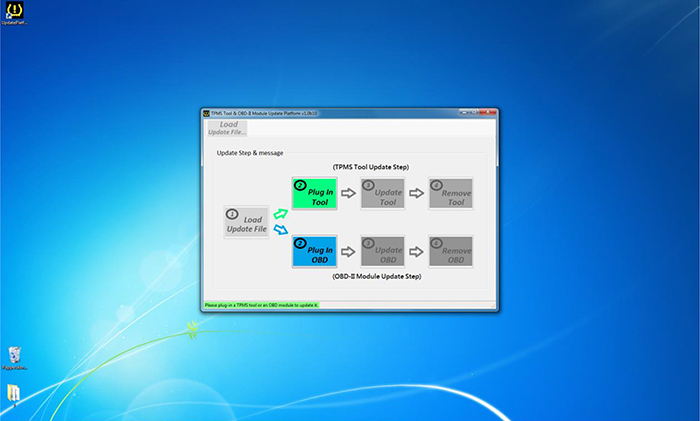Click arrow between Update OBD and Remove OBD
Screen dimensions: 700x421
[x=416, y=251]
